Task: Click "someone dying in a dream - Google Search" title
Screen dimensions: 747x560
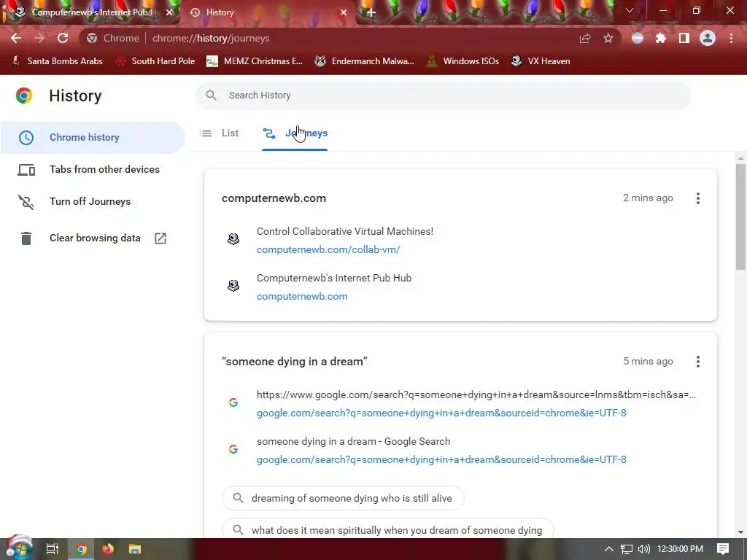Action: point(354,441)
